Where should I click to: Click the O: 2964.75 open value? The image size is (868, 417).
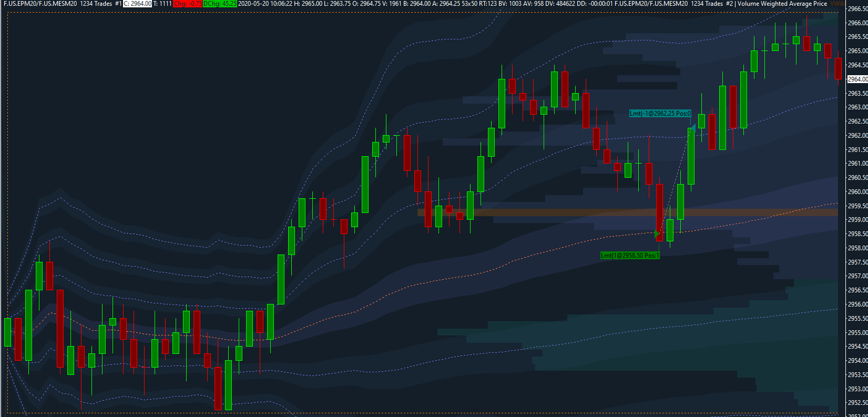pos(366,4)
